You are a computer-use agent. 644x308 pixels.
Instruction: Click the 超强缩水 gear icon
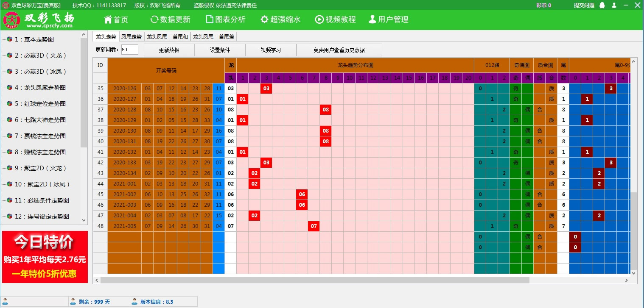(264, 19)
